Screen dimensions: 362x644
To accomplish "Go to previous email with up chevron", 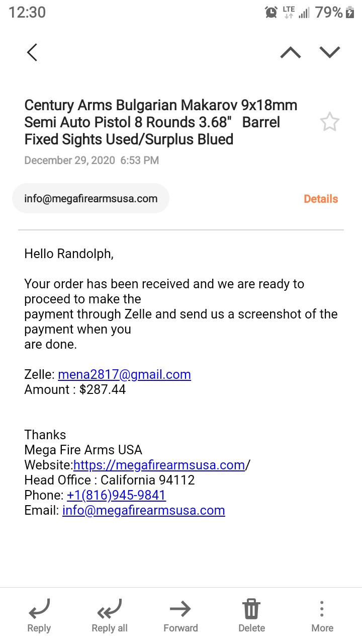I will [x=291, y=52].
